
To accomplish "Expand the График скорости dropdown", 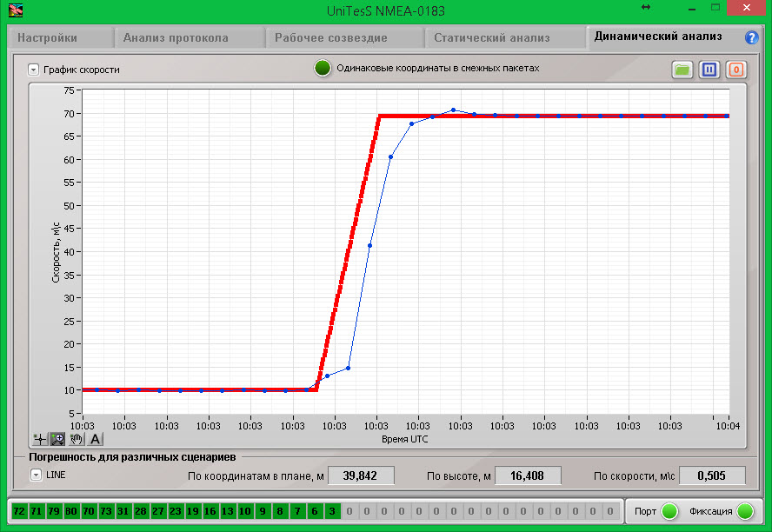I will [x=34, y=70].
